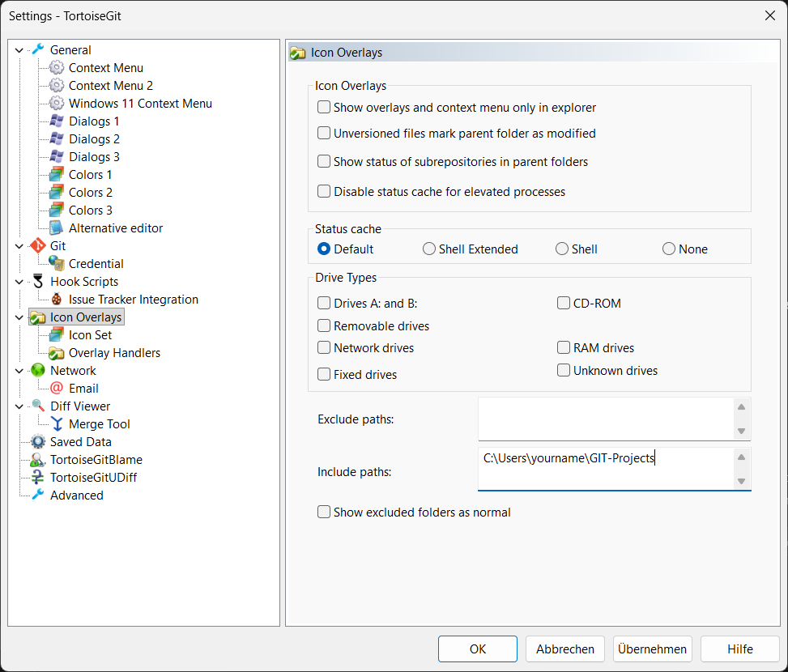Tick the Removable drives checkbox
Image resolution: width=788 pixels, height=672 pixels.
324,326
